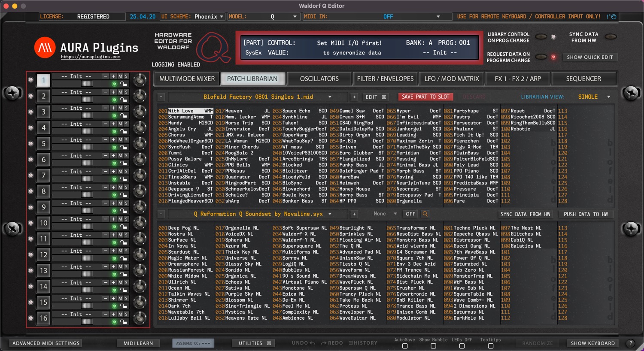Click volume knob of part 1
This screenshot has height=351, width=644.
(x=140, y=80)
